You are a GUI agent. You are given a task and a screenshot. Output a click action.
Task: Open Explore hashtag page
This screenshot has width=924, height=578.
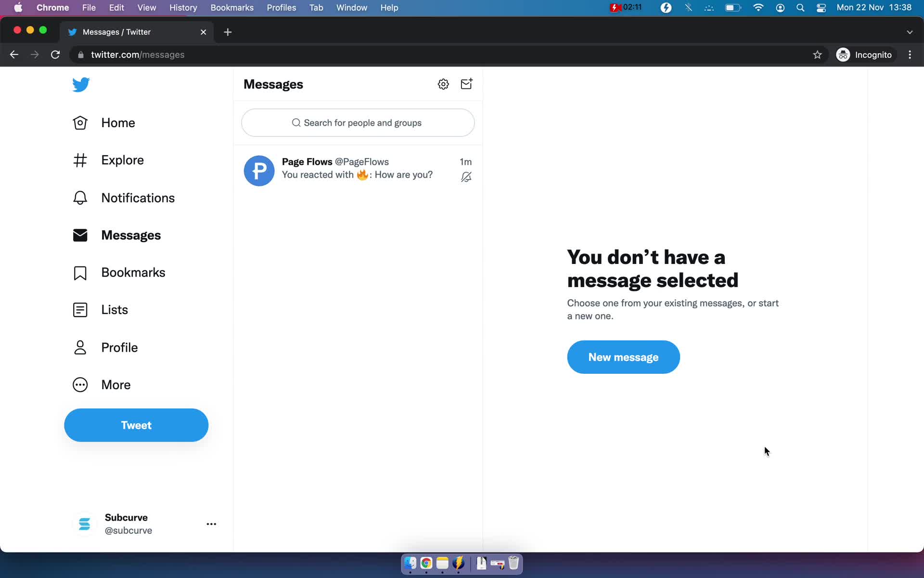tap(108, 160)
